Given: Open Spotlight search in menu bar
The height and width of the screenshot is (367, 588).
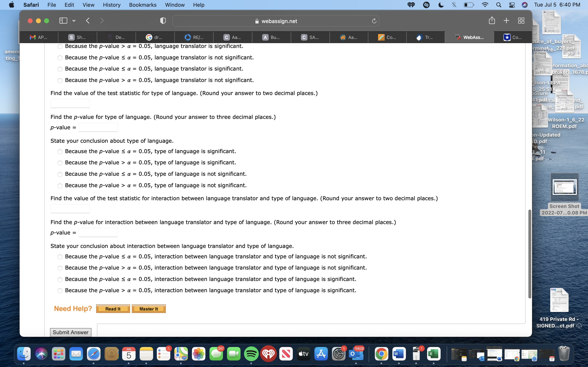Looking at the screenshot, I should [499, 5].
